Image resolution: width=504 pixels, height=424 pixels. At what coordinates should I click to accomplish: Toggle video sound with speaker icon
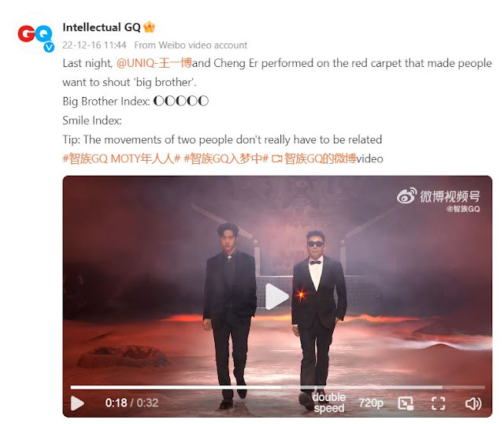click(473, 404)
